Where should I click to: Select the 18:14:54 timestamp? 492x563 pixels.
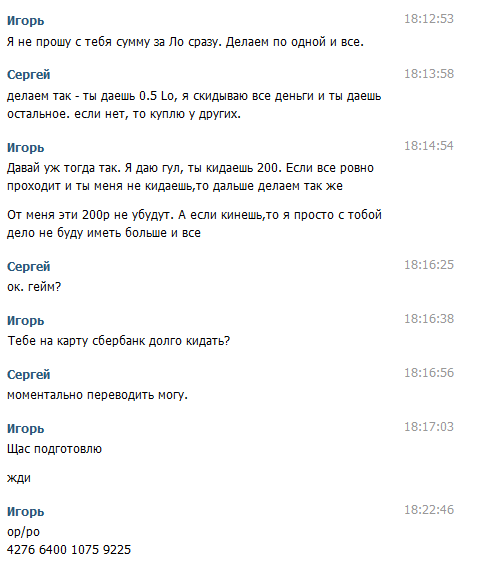[x=429, y=146]
